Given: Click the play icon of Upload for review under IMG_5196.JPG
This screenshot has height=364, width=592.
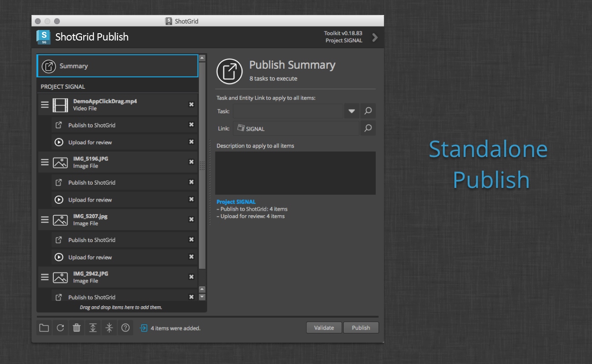Looking at the screenshot, I should (x=59, y=200).
